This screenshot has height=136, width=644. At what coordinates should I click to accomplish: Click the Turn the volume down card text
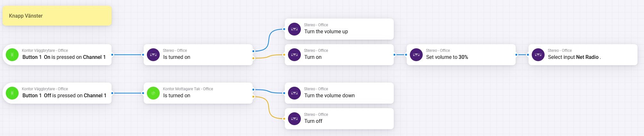point(329,96)
